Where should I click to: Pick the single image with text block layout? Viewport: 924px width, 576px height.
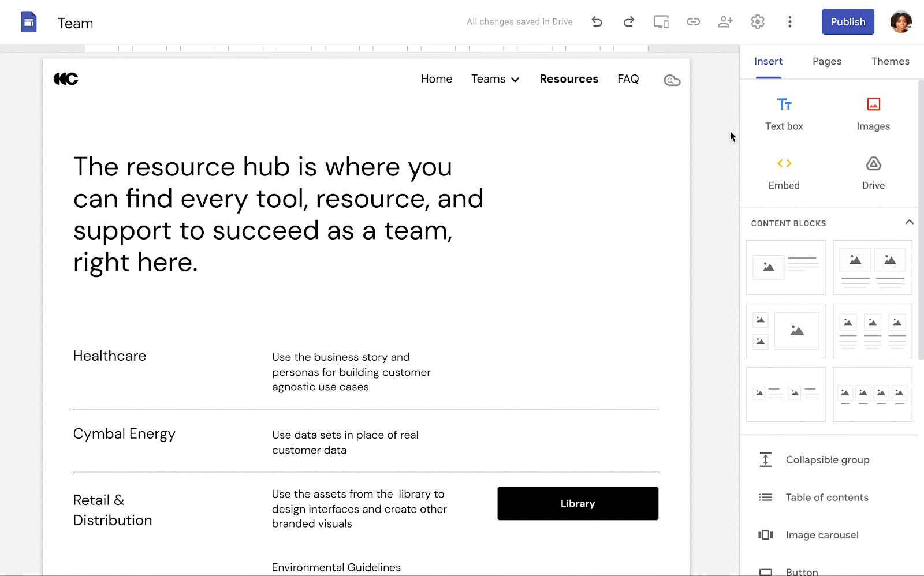click(x=786, y=267)
